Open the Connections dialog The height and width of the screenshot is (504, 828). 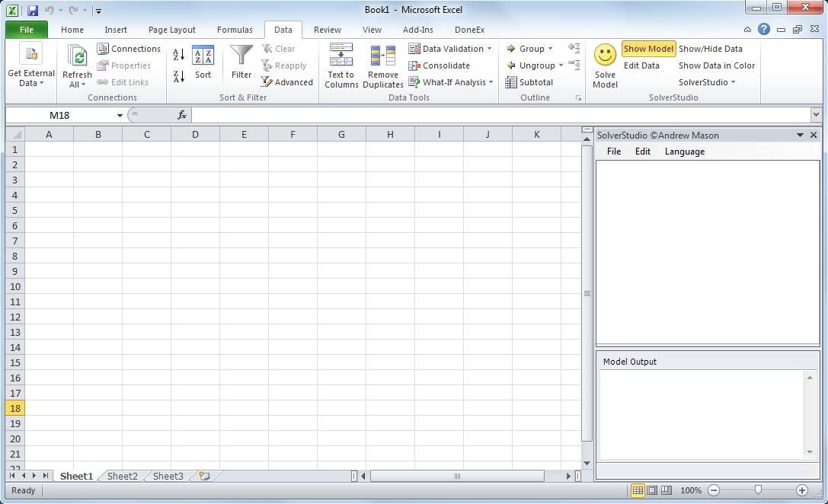tap(129, 49)
